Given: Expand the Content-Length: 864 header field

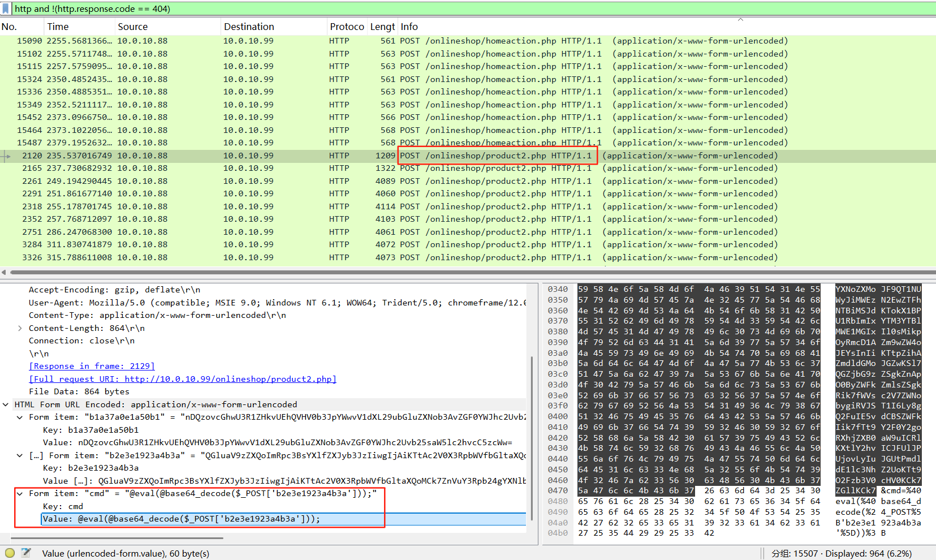Looking at the screenshot, I should tap(20, 328).
